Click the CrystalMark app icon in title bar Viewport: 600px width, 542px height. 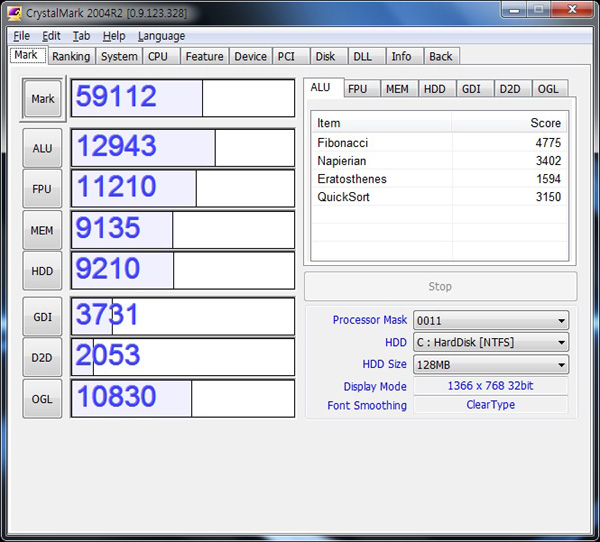click(14, 13)
